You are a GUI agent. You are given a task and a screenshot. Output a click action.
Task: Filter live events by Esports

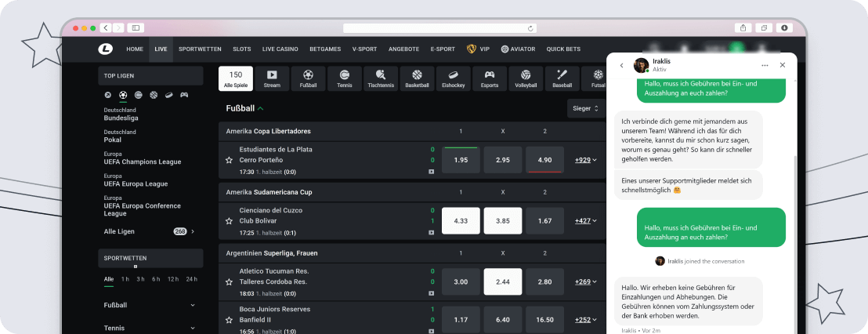(490, 78)
